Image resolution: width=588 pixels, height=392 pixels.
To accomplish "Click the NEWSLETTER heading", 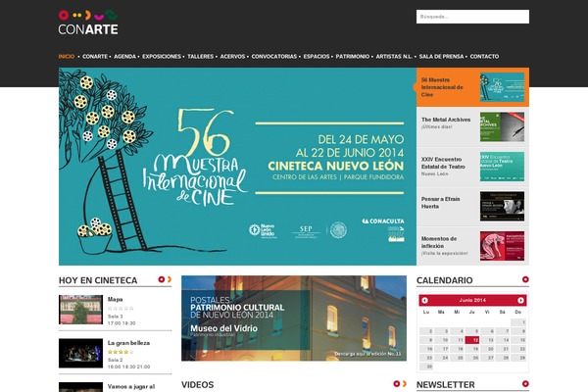I will 446,384.
